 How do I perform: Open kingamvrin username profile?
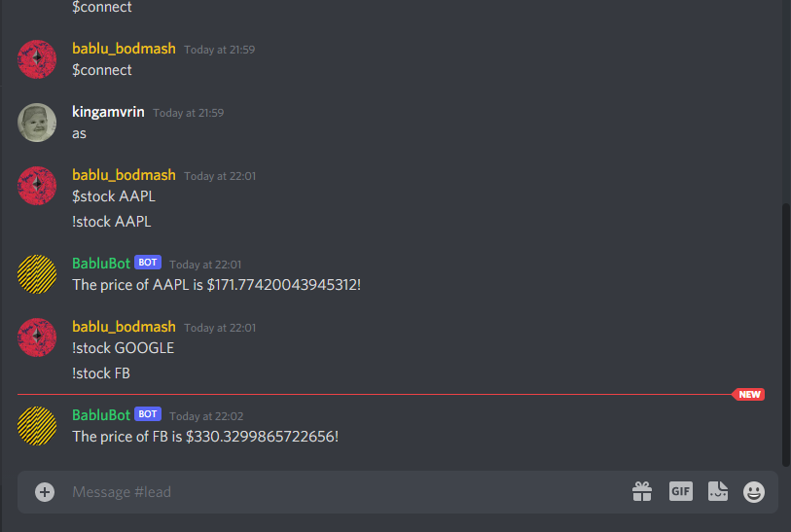point(108,112)
